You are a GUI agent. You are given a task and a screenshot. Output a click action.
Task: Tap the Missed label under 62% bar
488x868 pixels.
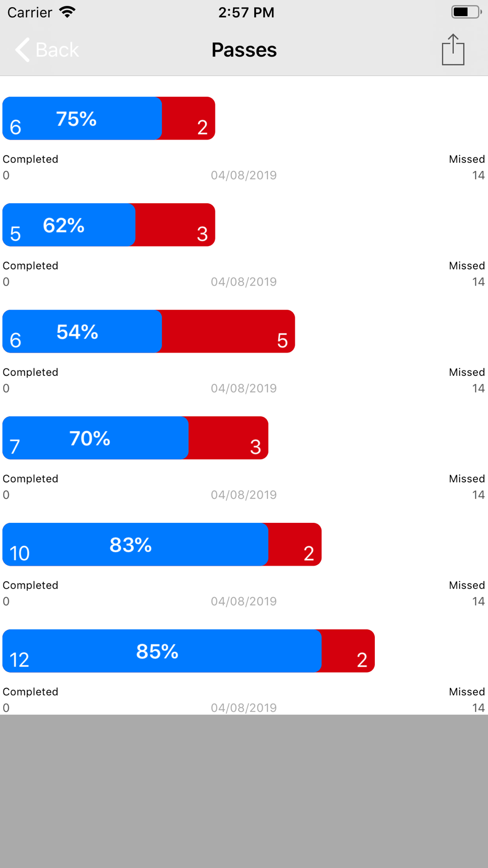[x=467, y=266]
